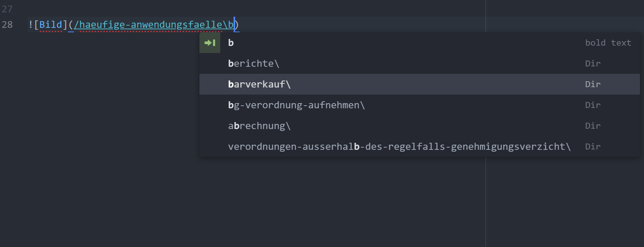The height and width of the screenshot is (247, 644).
Task: Click the "/haeufige-anwendungsfaelle" link path
Action: (x=149, y=24)
